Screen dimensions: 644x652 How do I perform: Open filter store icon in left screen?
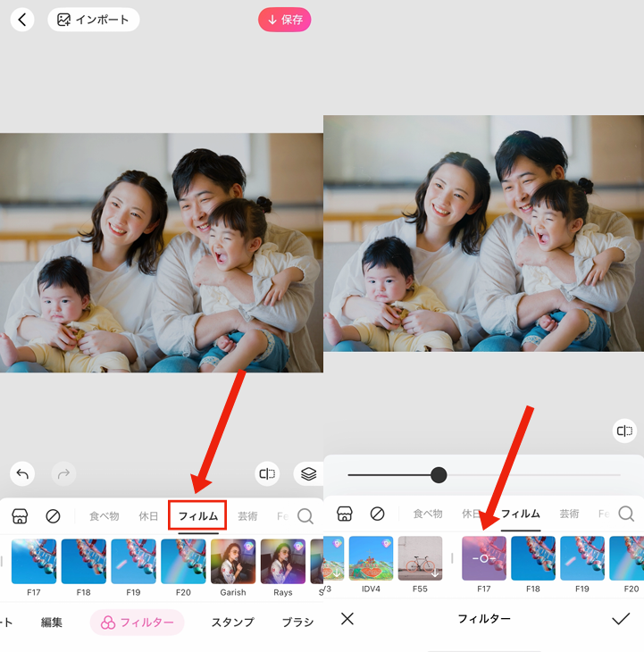[x=20, y=516]
